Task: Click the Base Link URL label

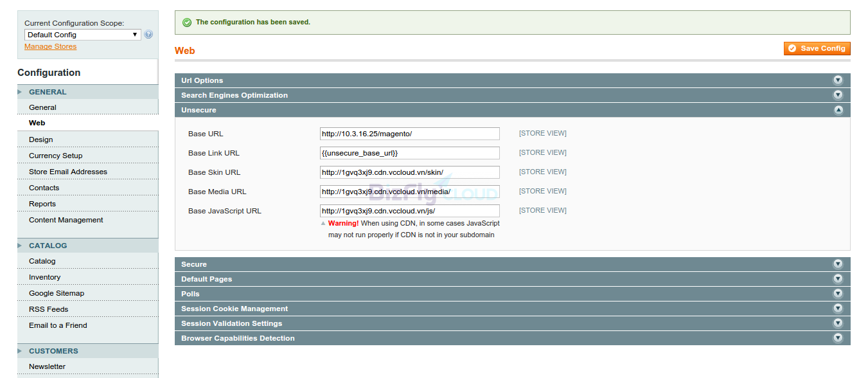Action: [214, 153]
